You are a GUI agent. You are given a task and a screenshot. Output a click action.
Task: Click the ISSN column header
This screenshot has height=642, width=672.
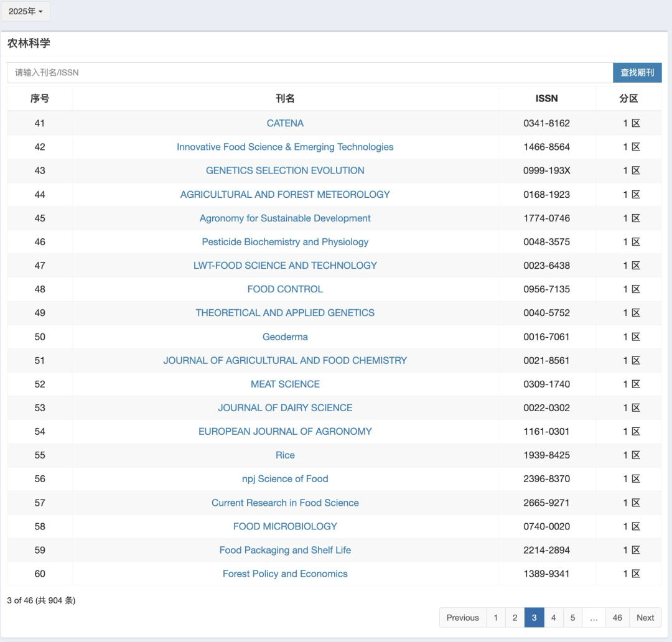point(546,98)
